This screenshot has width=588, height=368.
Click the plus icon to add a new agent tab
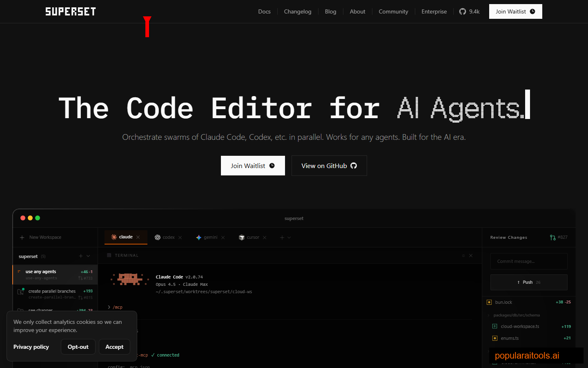tap(282, 237)
